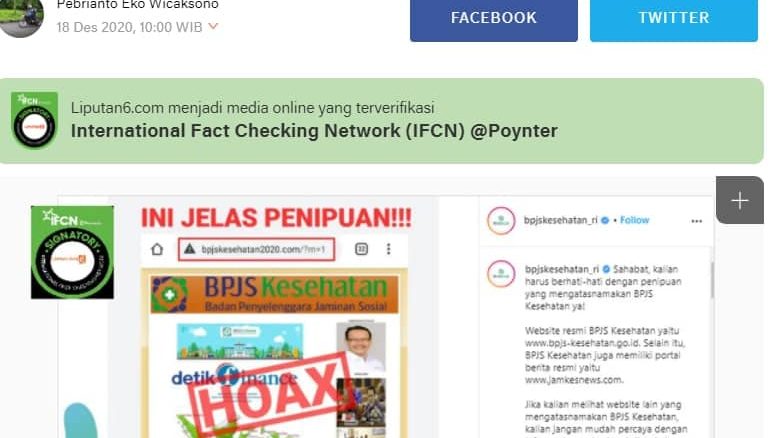
Task: Click the browser home icon in screenshot
Action: 157,249
